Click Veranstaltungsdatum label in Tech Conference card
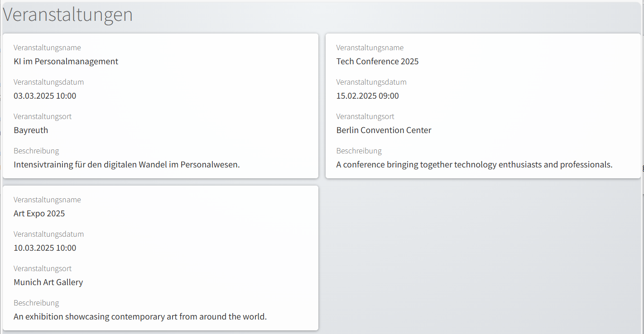Image resolution: width=644 pixels, height=334 pixels. pyautogui.click(x=371, y=82)
